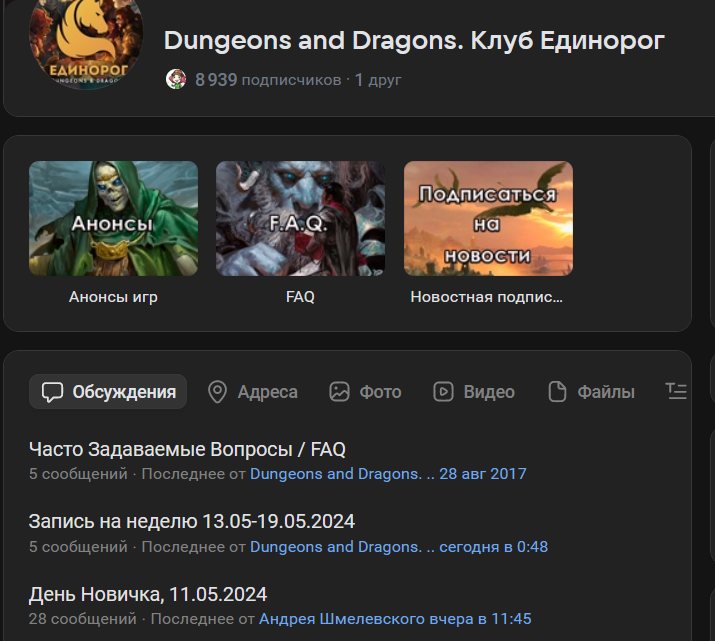715x641 pixels.
Task: Click the Новостная подпис… caption
Action: click(x=487, y=297)
